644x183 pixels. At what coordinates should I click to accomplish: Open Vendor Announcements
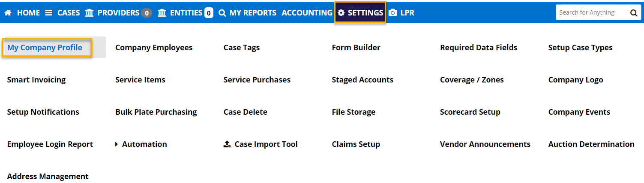(x=485, y=144)
